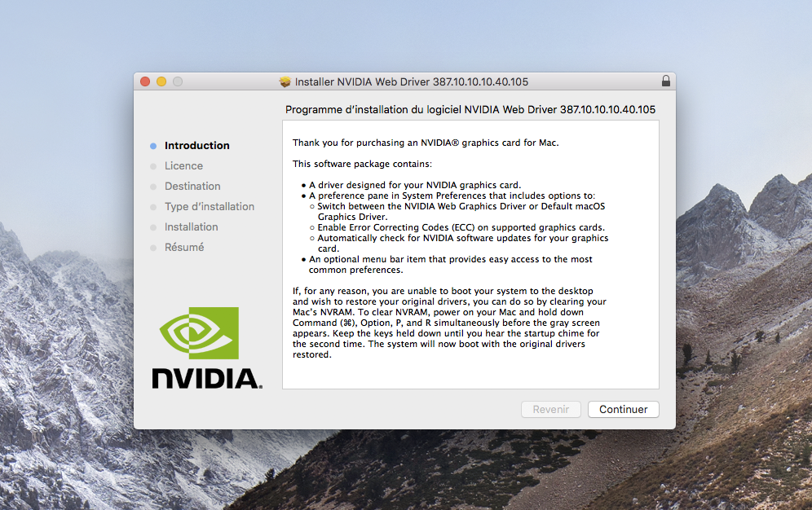This screenshot has height=510, width=812.
Task: Open the Destination step
Action: point(192,186)
